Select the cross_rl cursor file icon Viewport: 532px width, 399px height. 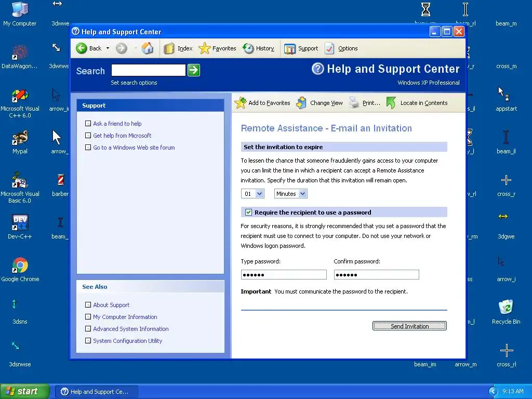(506, 354)
